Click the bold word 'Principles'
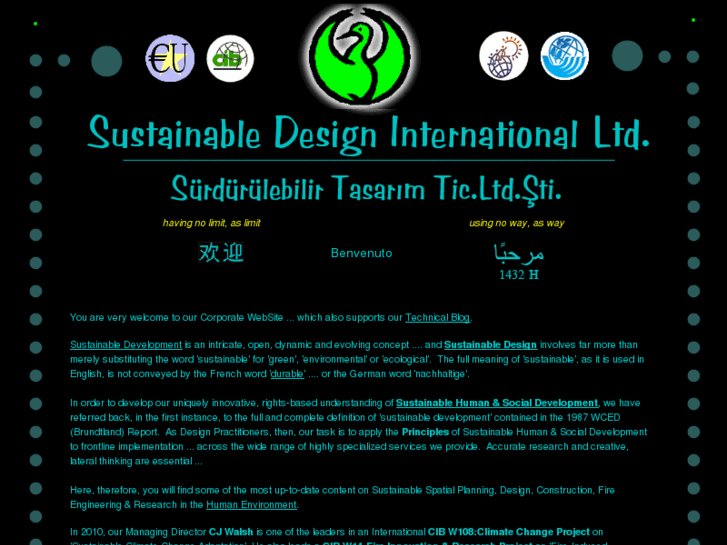Image resolution: width=727 pixels, height=545 pixels. (425, 432)
